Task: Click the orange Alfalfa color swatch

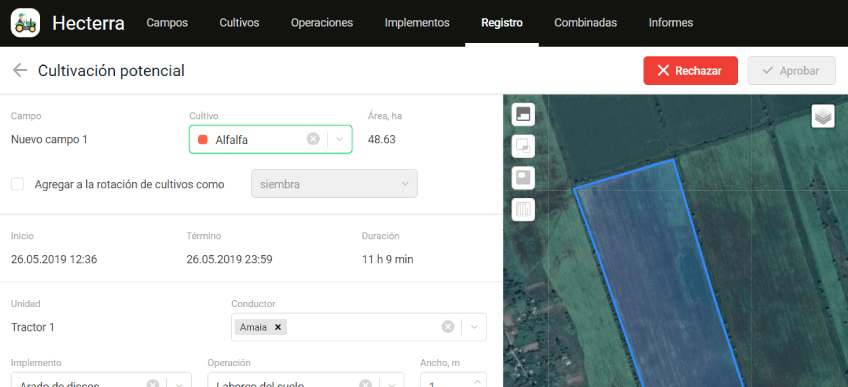Action: pyautogui.click(x=203, y=139)
